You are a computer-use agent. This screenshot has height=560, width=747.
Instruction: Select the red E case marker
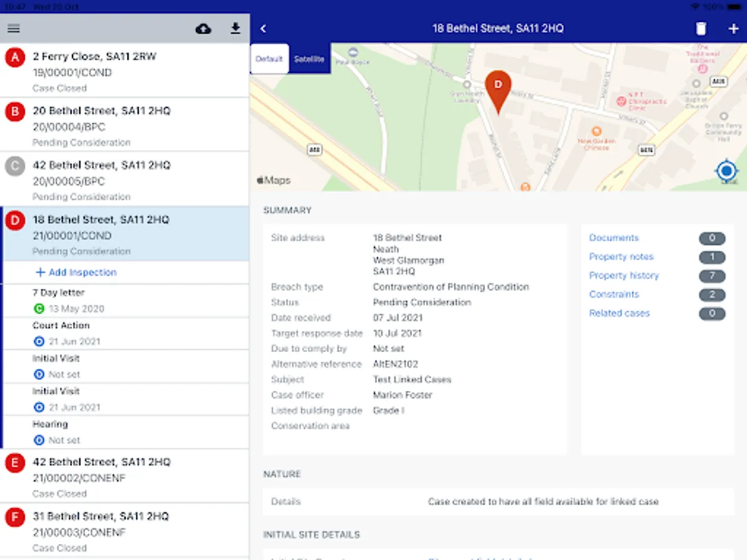pos(15,463)
